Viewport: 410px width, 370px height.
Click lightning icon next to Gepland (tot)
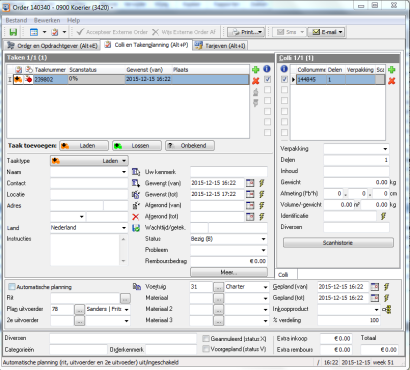click(x=387, y=298)
